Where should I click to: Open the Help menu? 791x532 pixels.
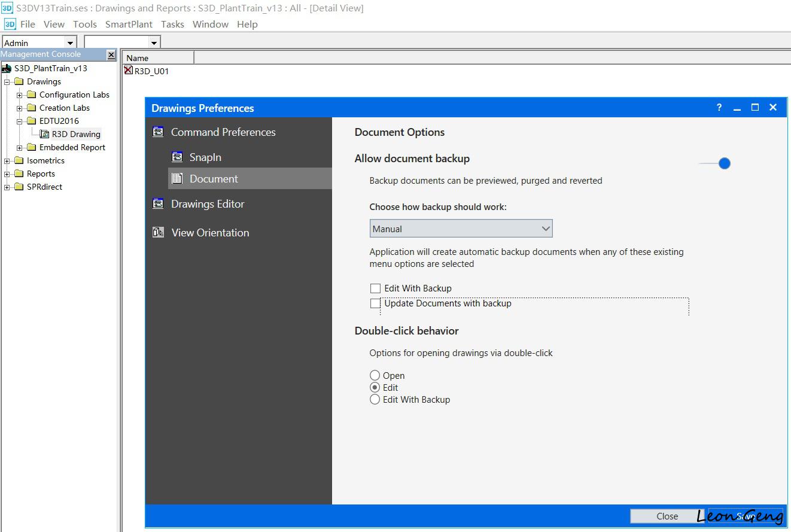pos(247,24)
